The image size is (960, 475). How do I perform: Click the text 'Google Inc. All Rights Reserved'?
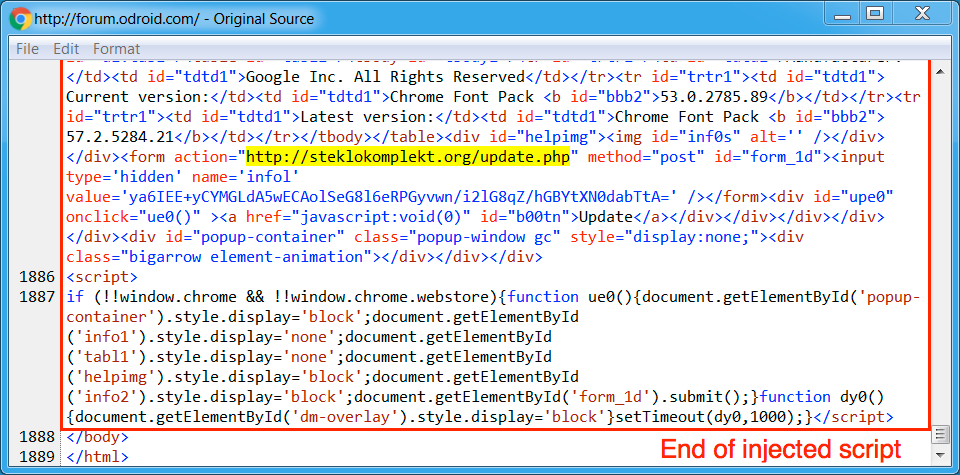point(386,77)
